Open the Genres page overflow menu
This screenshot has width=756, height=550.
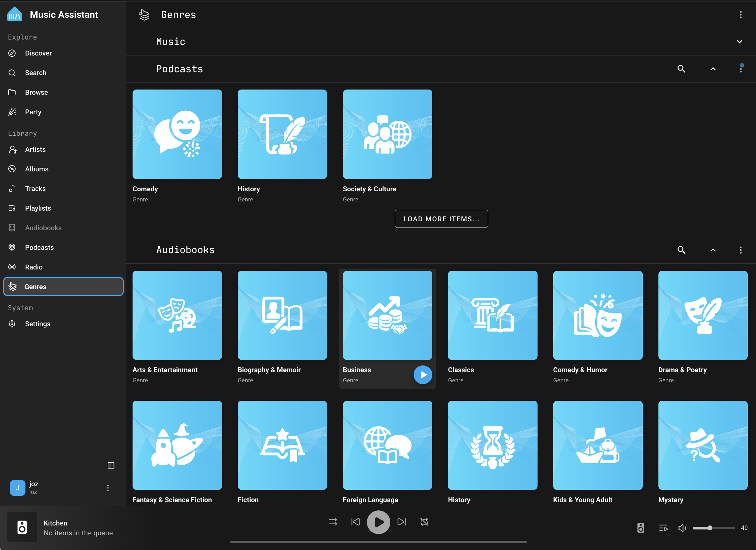[741, 15]
